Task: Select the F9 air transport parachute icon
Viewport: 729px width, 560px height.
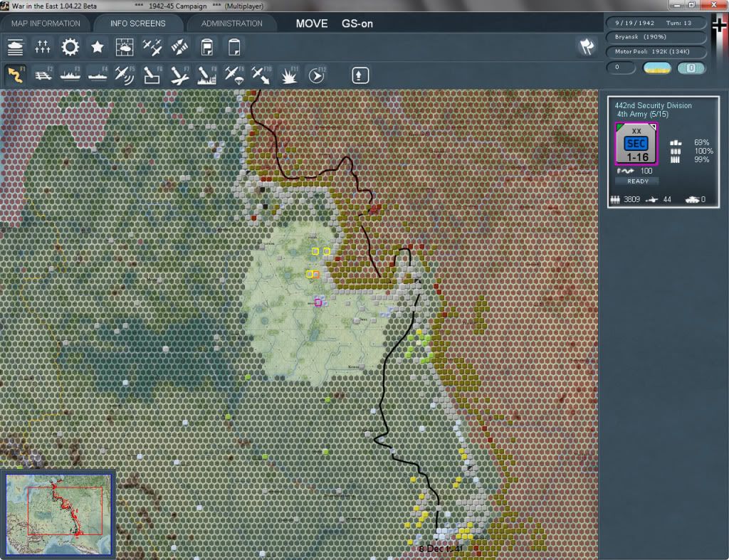Action: coord(234,75)
